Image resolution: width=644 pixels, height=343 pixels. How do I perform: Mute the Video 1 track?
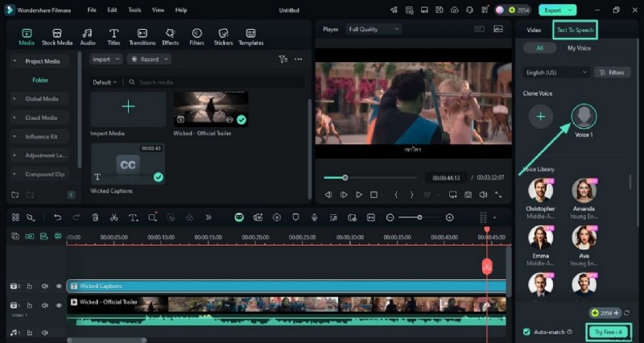[45, 306]
